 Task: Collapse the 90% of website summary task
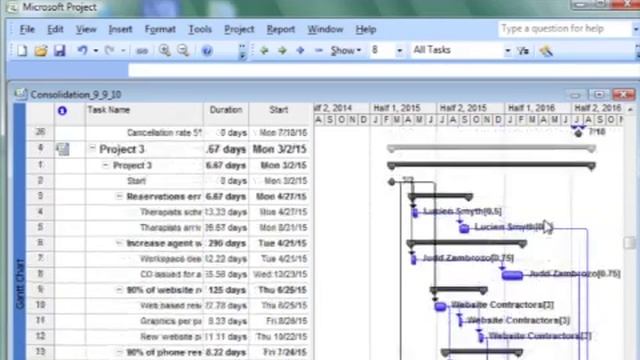[119, 290]
